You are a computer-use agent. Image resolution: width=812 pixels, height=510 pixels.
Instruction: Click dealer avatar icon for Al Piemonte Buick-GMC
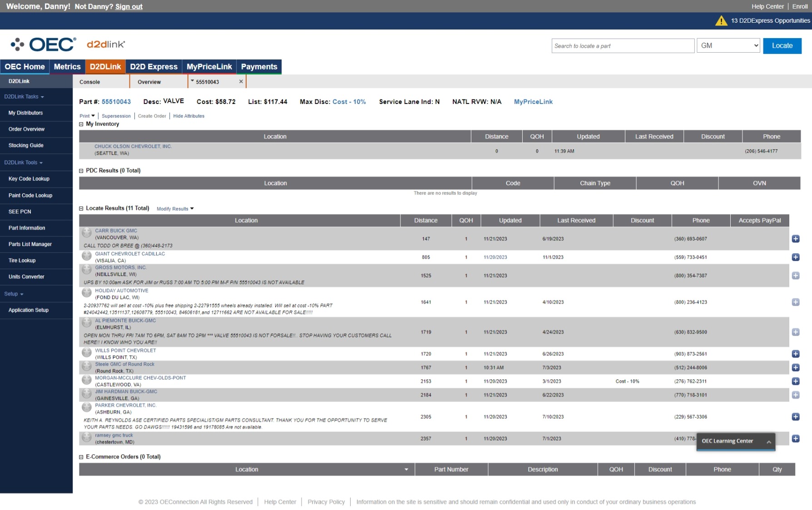[87, 323]
